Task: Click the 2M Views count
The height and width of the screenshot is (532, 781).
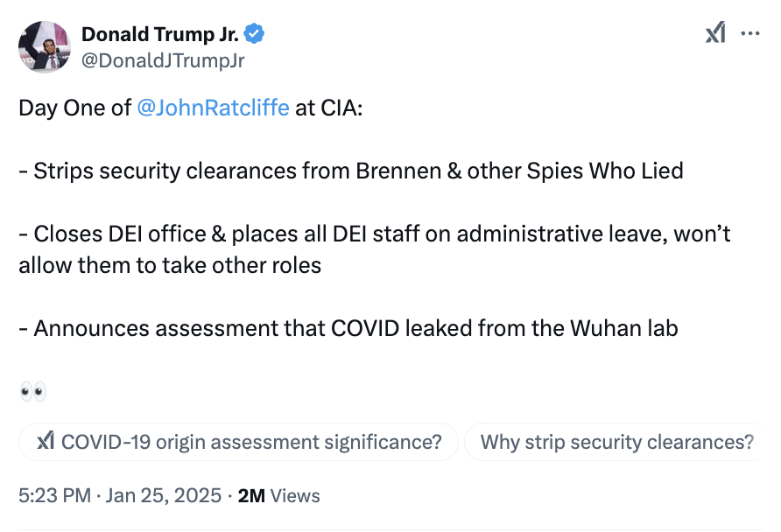Action: (279, 495)
